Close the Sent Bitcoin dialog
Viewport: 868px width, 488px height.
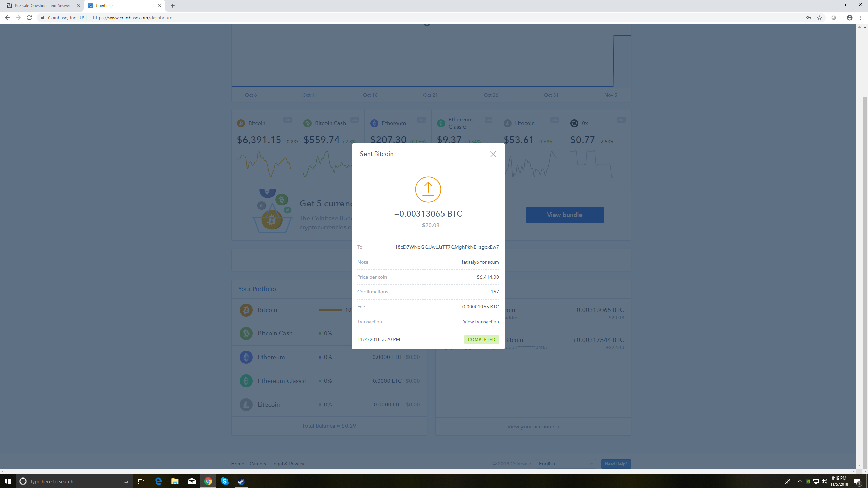pyautogui.click(x=493, y=154)
